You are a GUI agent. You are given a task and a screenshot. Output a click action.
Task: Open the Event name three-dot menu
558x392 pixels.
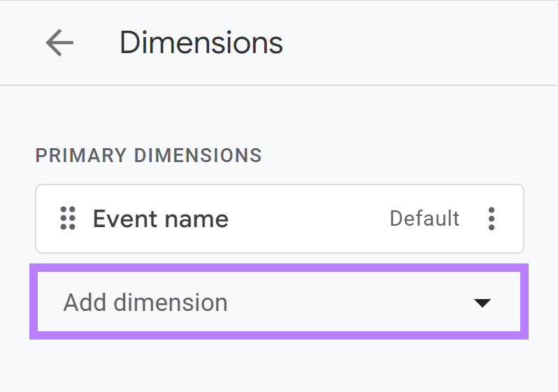(492, 219)
